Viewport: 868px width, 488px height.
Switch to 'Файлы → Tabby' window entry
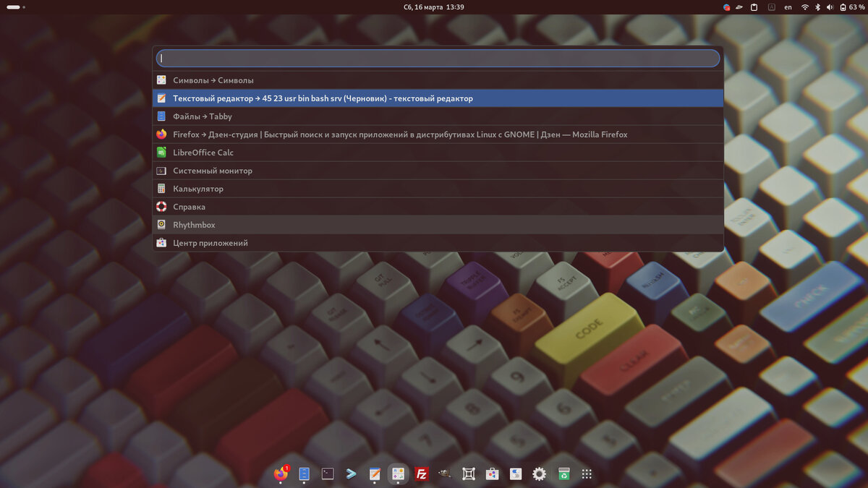point(438,116)
